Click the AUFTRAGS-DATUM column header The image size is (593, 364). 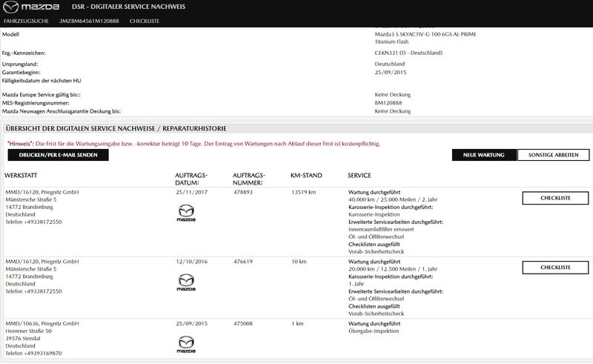[191, 179]
